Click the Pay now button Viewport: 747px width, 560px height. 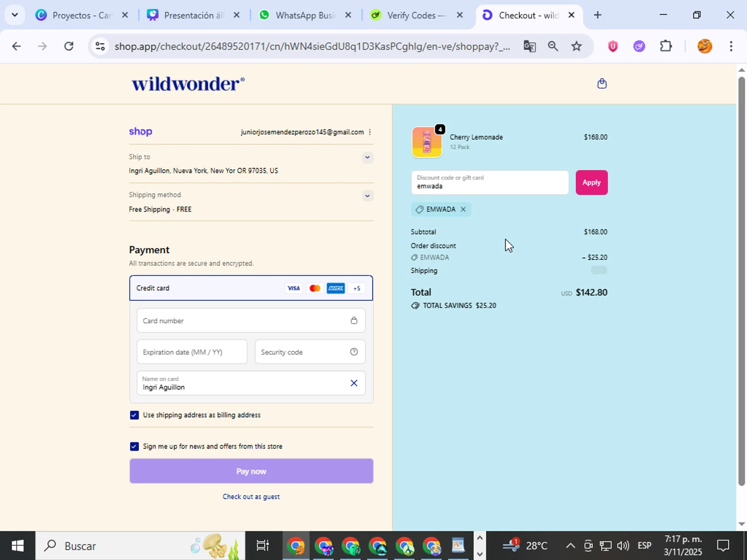tap(251, 471)
